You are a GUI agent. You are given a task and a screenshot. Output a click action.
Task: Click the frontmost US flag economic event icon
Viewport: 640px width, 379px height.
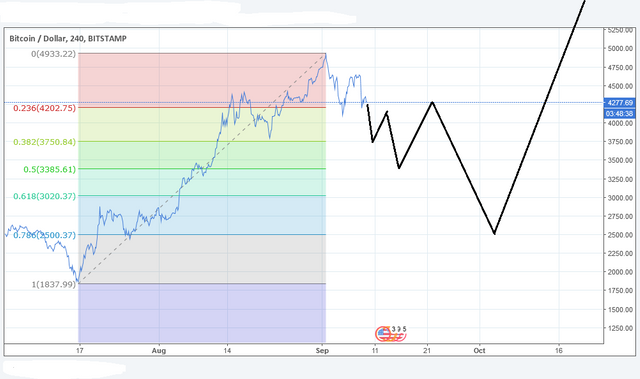point(384,334)
